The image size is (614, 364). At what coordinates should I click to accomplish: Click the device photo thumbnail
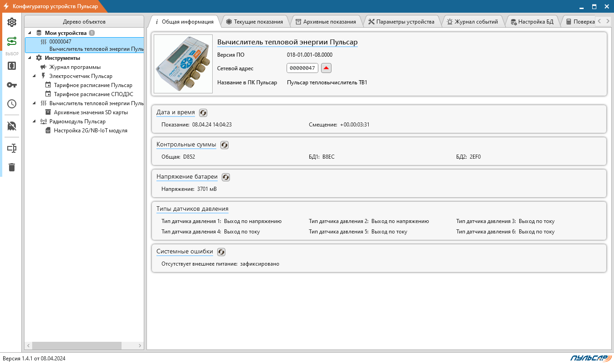[x=183, y=64]
